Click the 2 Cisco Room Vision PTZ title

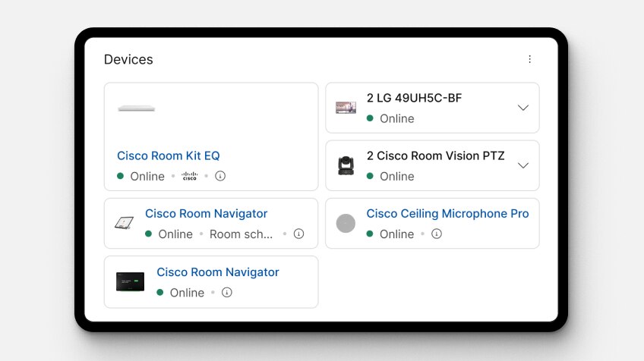(x=435, y=156)
